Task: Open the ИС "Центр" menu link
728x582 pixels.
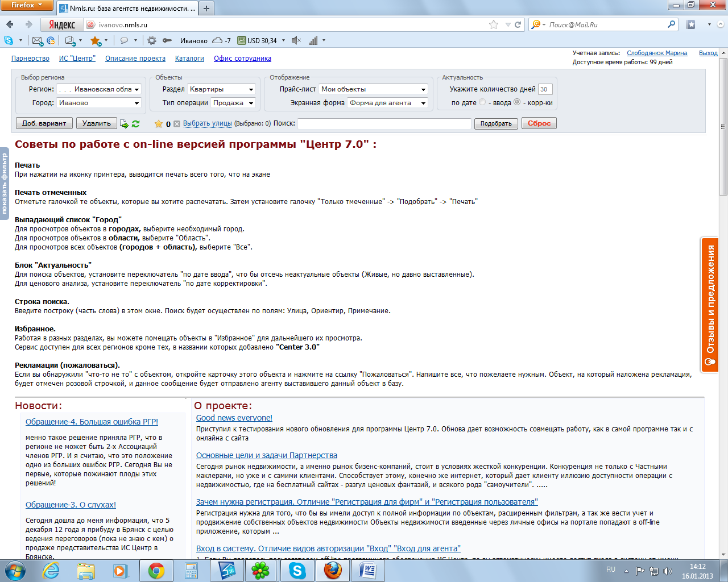Action: [x=77, y=59]
